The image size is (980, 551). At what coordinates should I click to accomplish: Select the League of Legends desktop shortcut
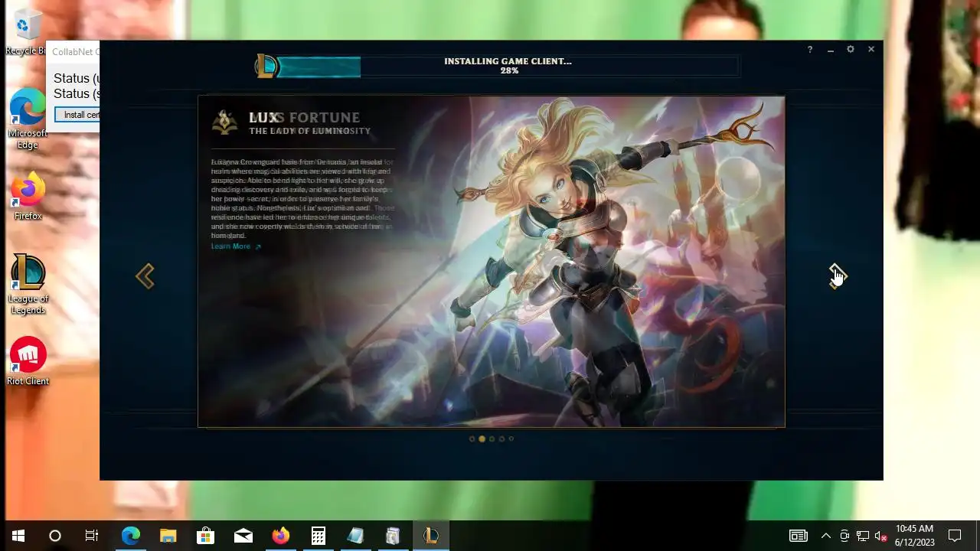coord(28,284)
